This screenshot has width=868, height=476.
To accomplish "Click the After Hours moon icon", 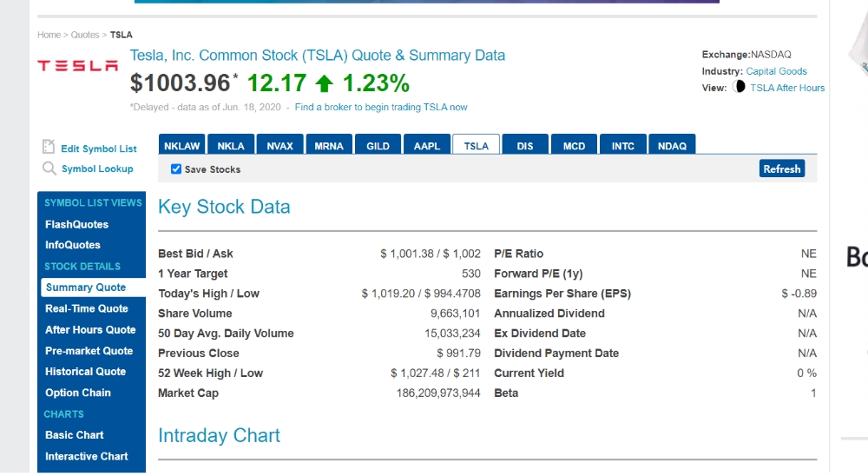I will click(739, 87).
